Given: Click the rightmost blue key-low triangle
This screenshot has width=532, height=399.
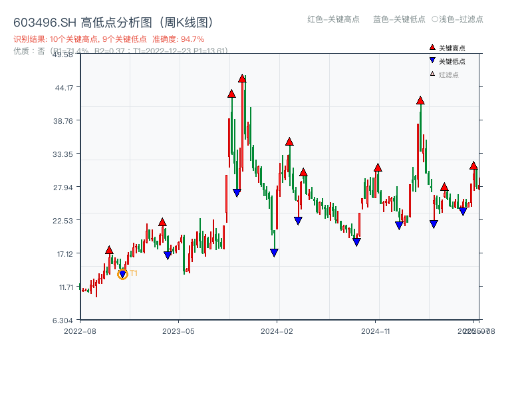Looking at the screenshot, I should (x=463, y=211).
